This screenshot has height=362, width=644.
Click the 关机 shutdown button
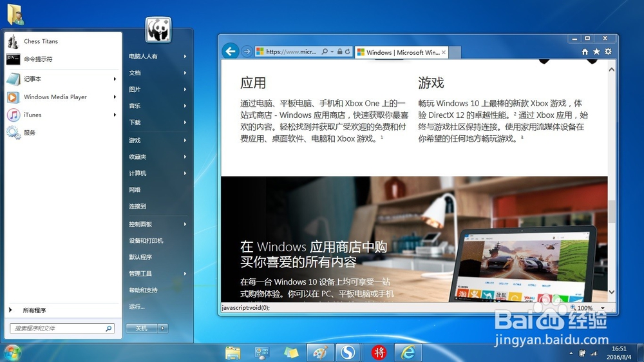(142, 329)
